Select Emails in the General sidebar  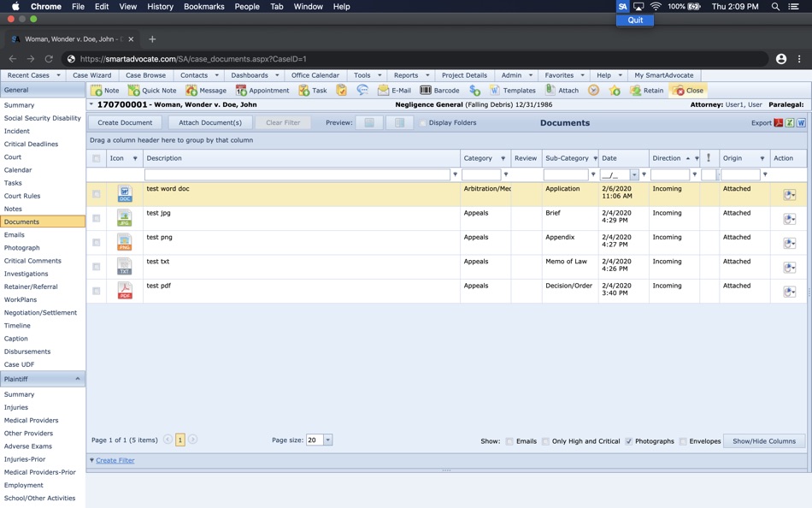click(14, 235)
